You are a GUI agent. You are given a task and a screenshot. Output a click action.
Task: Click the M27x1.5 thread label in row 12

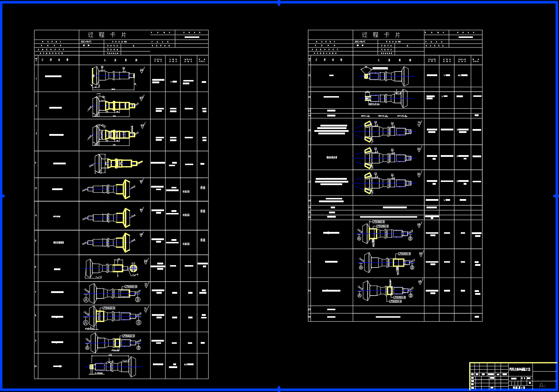(374, 104)
